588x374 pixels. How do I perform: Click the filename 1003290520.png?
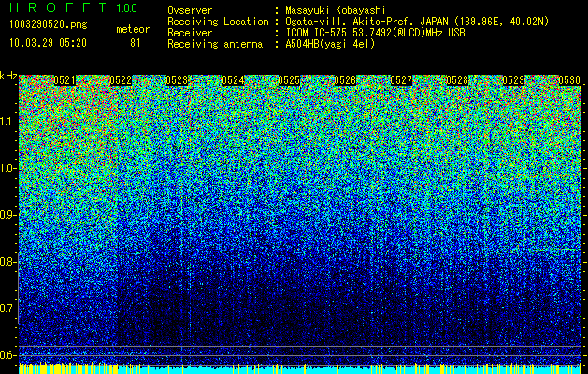pos(49,24)
